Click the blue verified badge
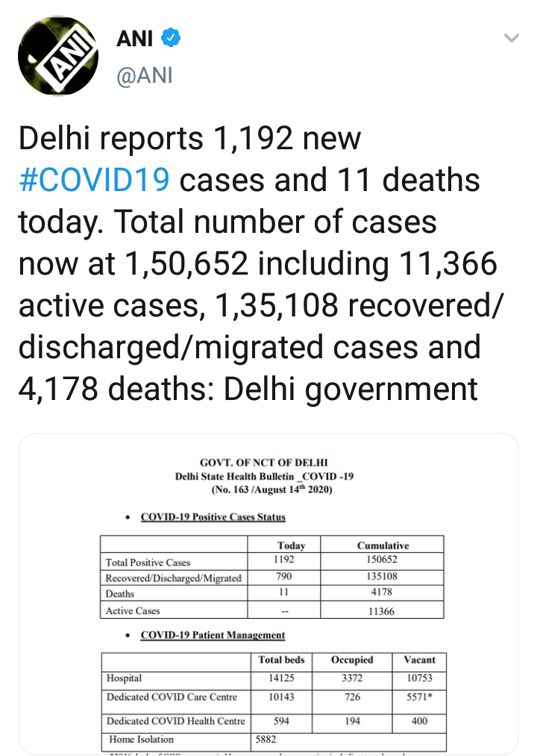 coord(171,37)
